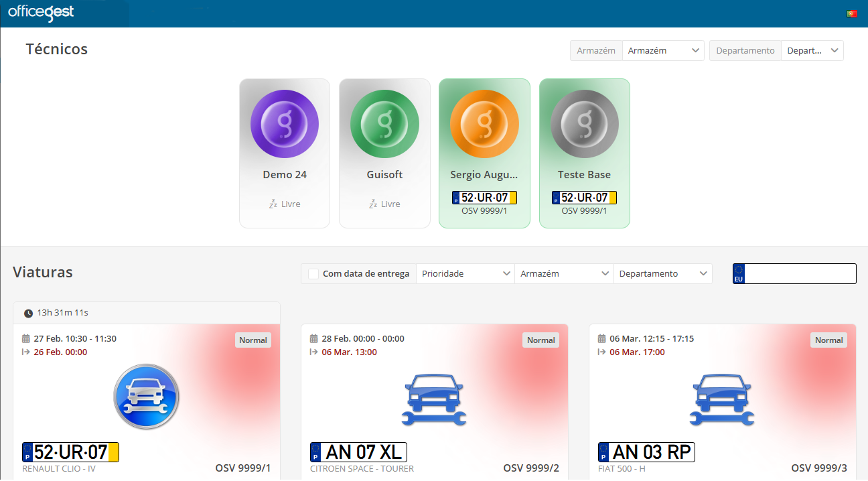The height and width of the screenshot is (481, 868).
Task: Open the Departamento dropdown in Técnicos section
Action: click(x=812, y=51)
